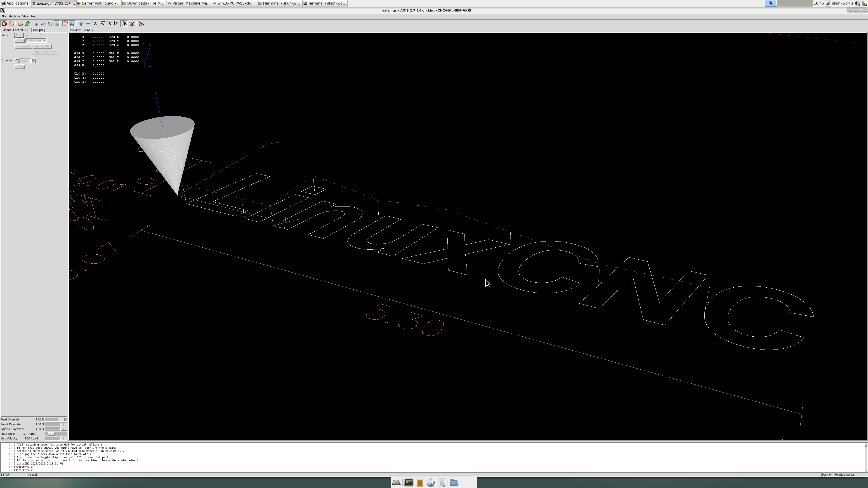Click the network signal tray icon
Viewport: 868px width, 488px height.
click(828, 3)
